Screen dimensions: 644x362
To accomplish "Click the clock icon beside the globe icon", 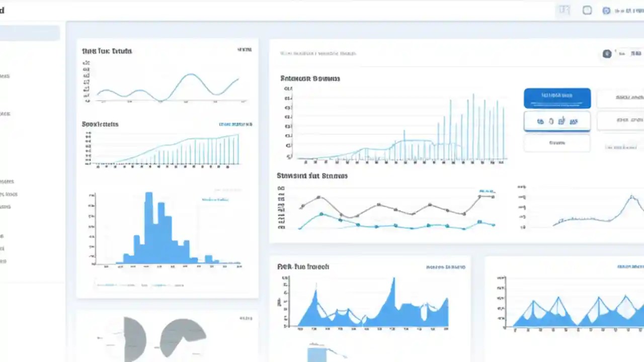I will tap(551, 121).
